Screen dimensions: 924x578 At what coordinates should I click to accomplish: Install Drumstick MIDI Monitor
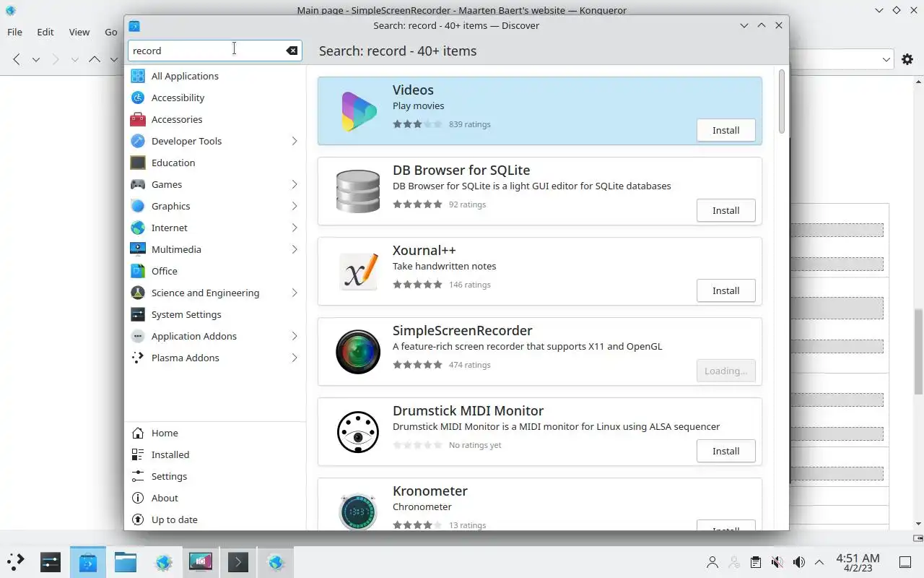[x=725, y=451]
